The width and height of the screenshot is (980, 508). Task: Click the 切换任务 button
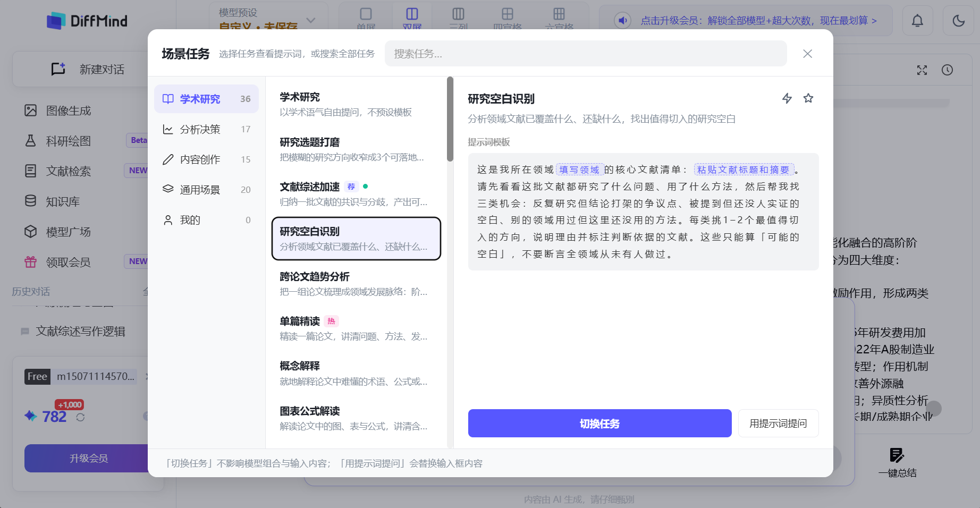pos(599,424)
